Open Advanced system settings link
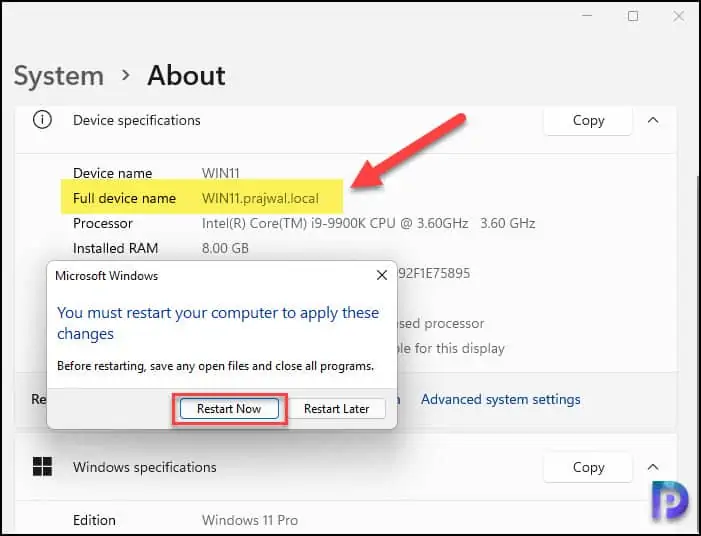Viewport: 701px width, 536px height. pyautogui.click(x=500, y=399)
